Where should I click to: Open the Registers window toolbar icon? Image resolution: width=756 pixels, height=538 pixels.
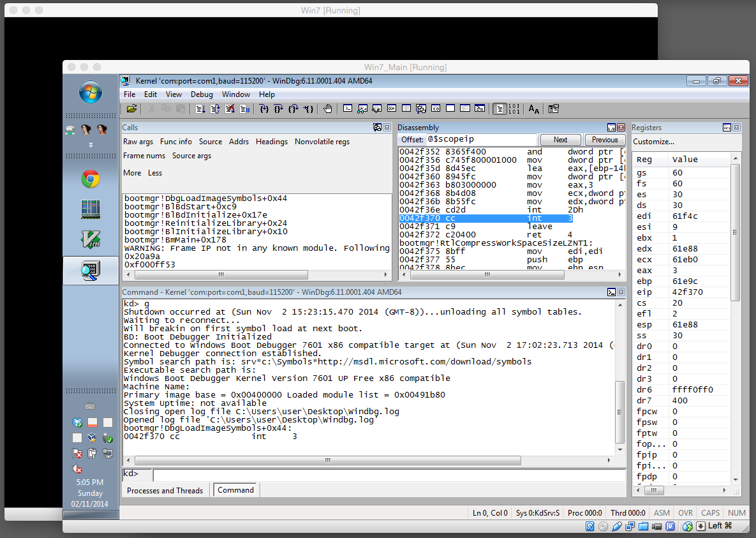point(392,108)
